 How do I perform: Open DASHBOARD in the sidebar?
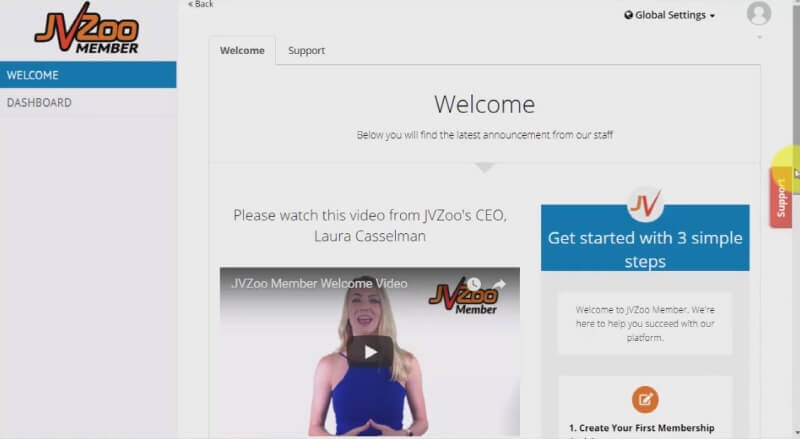88,102
